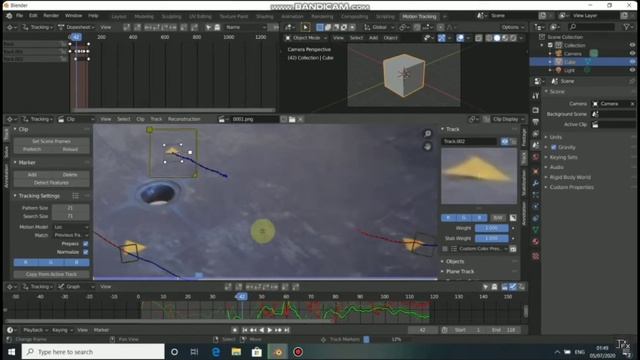Toggle track enabled eye in Track panel
640x360 pixels.
(505, 141)
